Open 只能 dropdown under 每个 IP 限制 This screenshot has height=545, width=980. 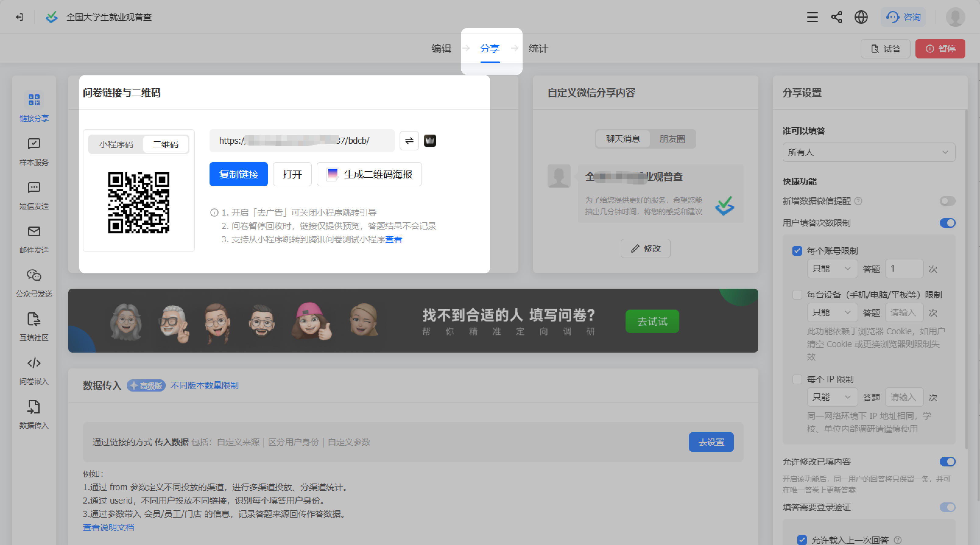click(832, 397)
